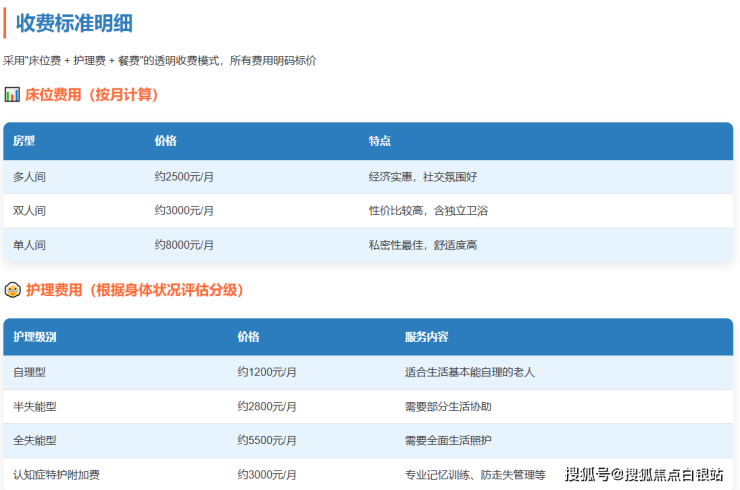
Task: Click the face emoji icon beside 护理费用
Action: click(x=13, y=289)
